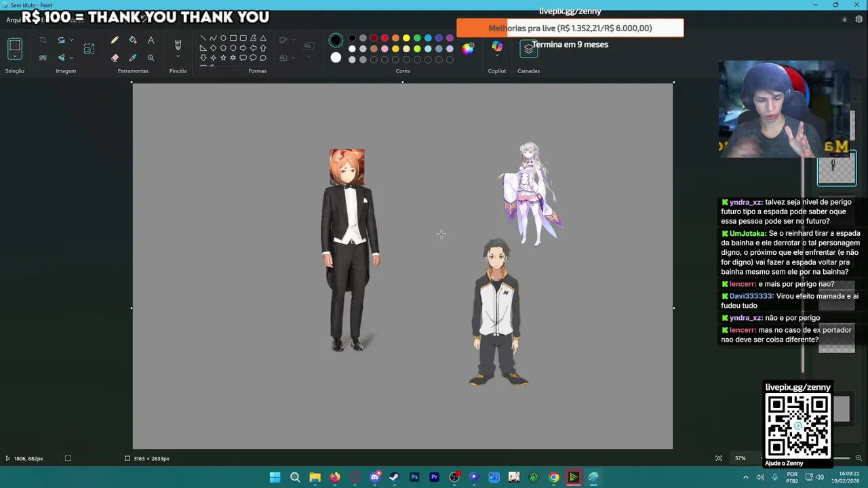
Task: Select the Color picker eyedropper tool
Action: (133, 58)
